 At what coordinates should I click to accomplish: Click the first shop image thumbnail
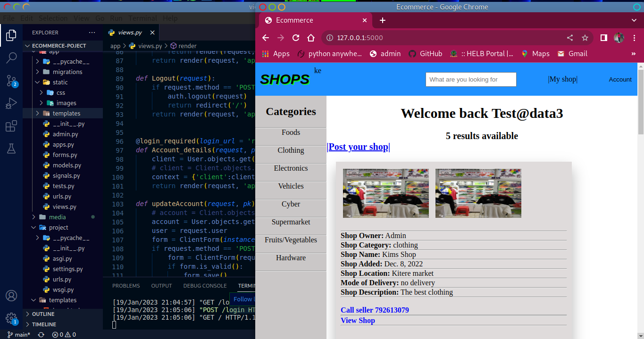385,193
